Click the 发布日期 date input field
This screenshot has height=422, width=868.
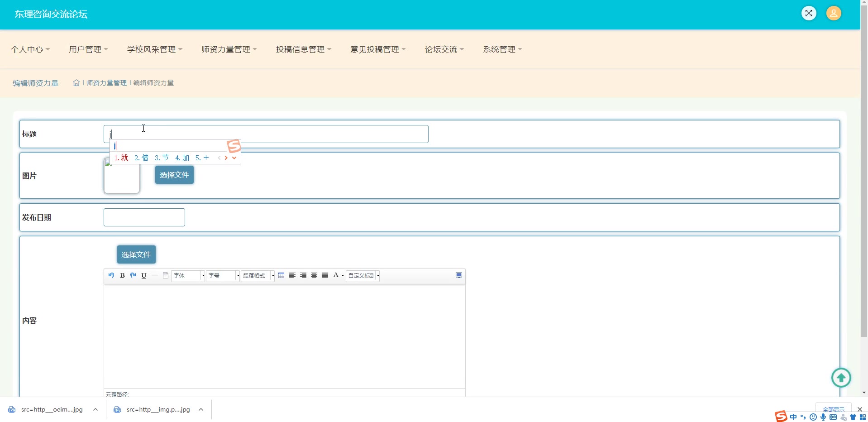coord(144,217)
